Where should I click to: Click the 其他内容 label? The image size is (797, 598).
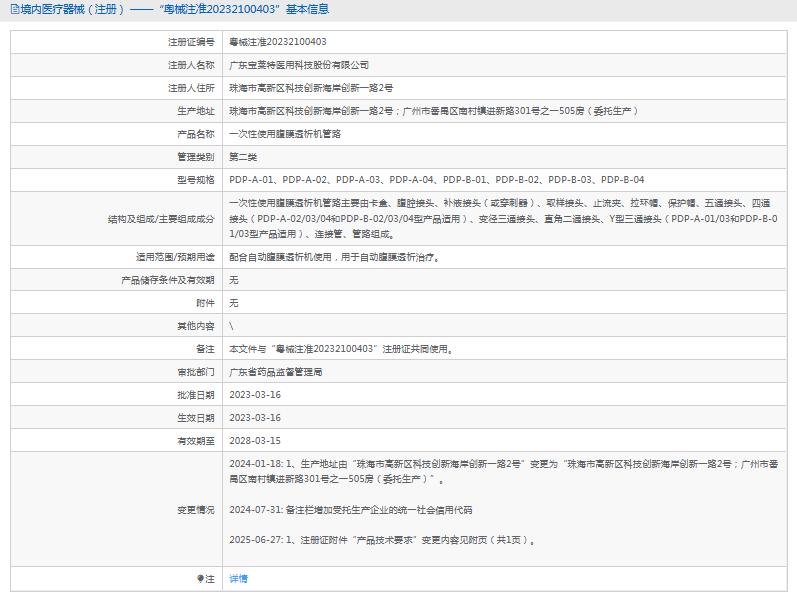click(x=196, y=326)
